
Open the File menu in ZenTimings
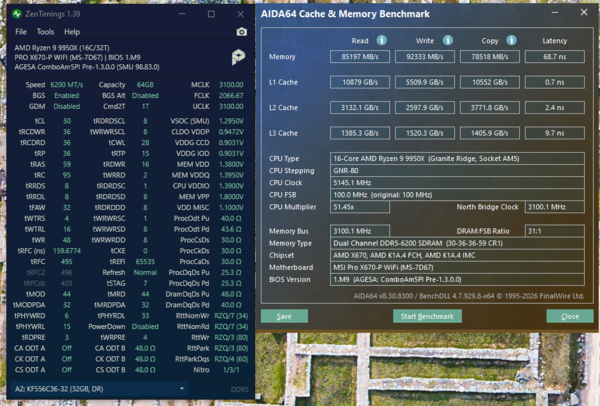[21, 32]
